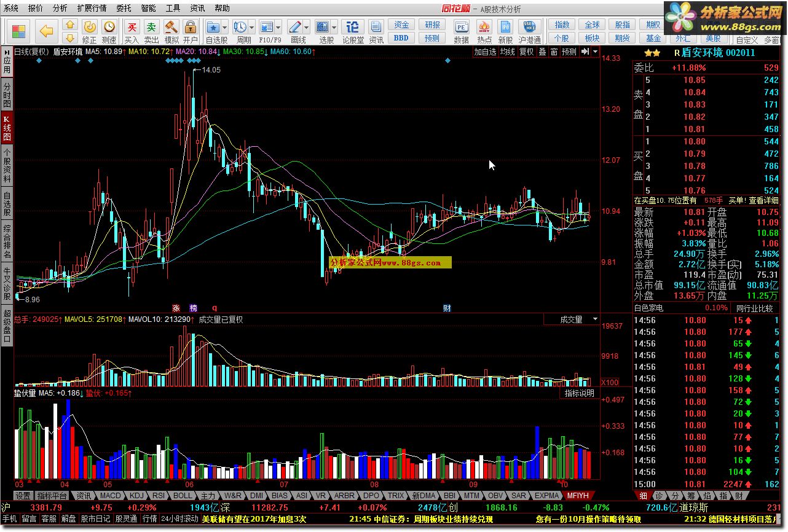The image size is (788, 532).
Task: Open the 分时图 sidebar tab
Action: tap(7, 94)
